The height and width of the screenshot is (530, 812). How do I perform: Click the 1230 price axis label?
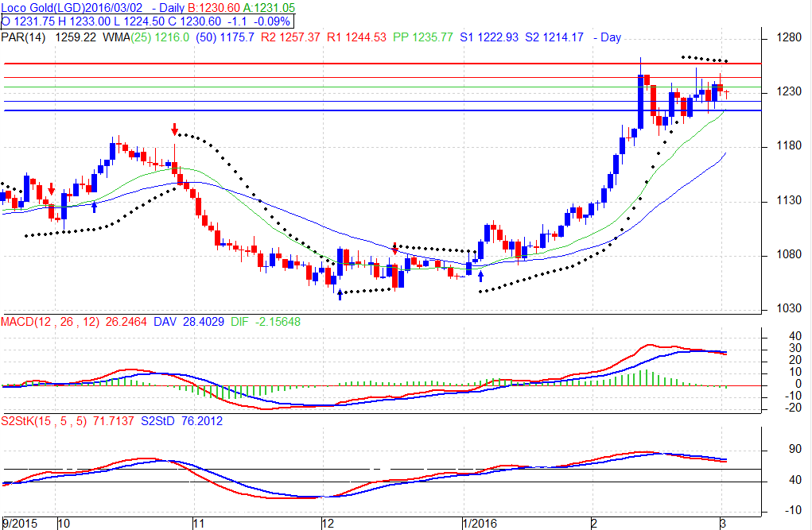tap(789, 91)
